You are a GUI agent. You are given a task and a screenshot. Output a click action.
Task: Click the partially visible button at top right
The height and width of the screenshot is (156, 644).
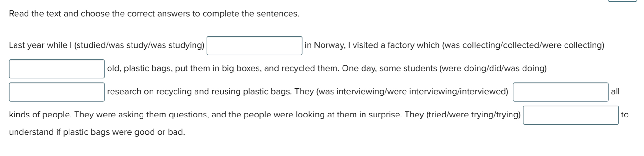coord(622,1)
